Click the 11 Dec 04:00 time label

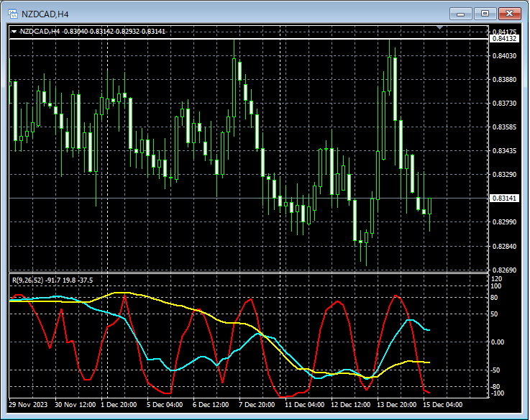304,405
